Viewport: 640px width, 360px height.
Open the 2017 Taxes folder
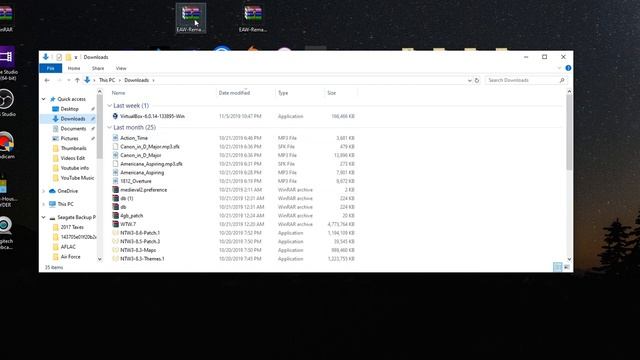point(72,227)
